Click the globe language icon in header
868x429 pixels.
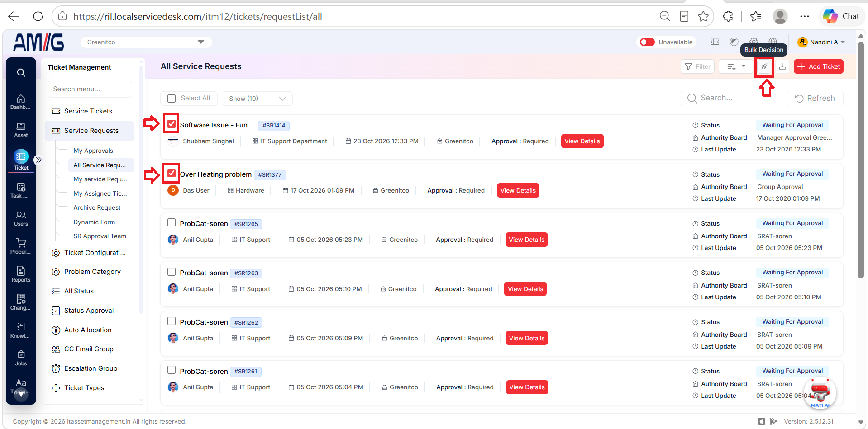coord(773,42)
